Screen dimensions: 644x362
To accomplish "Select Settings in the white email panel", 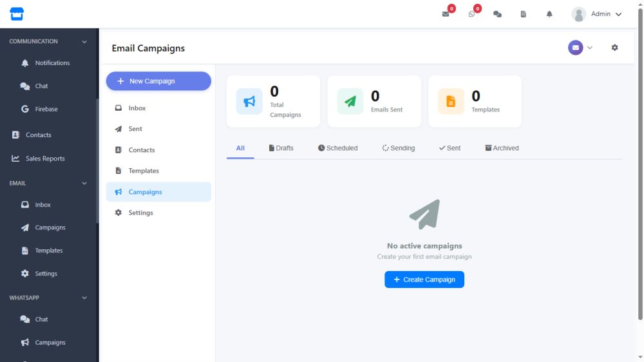I will (158, 213).
